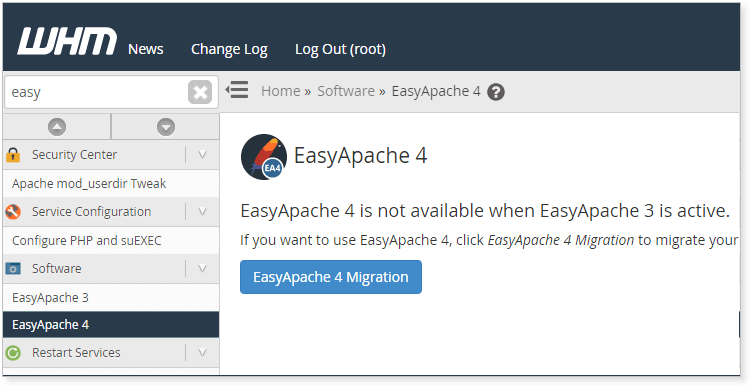Viewport: 751px width, 387px height.
Task: Collapse the sidebar with the menu toggle icon
Action: 237,90
